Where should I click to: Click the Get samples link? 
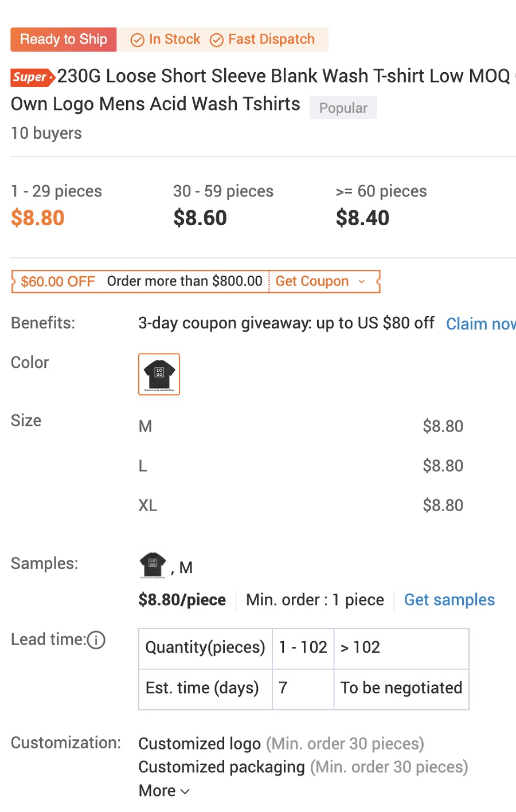tap(449, 599)
